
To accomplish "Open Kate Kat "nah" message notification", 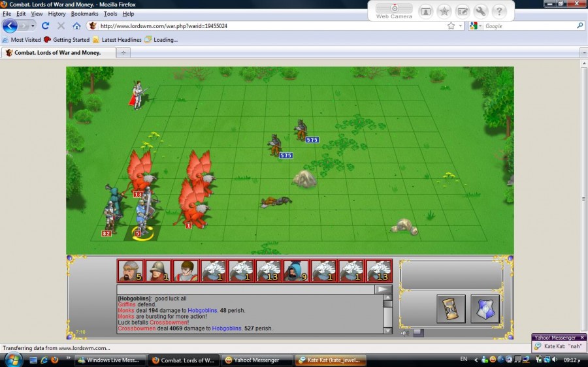I will point(559,346).
